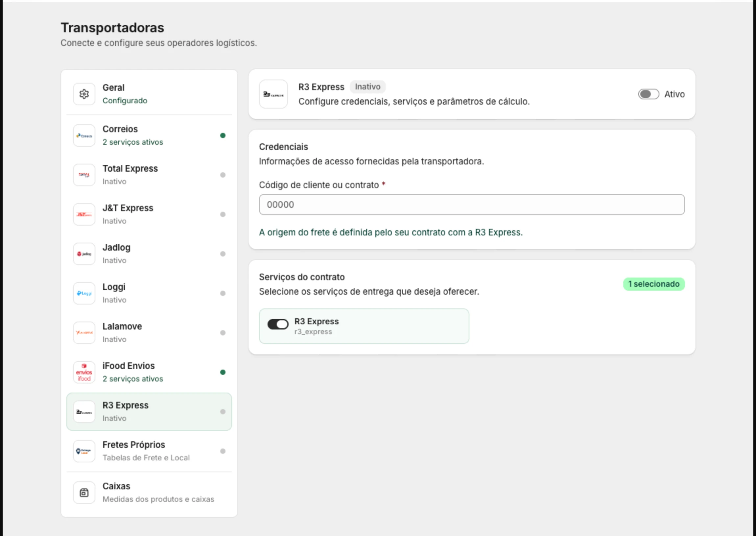
Task: Select Total Express in the carrier list
Action: point(149,175)
